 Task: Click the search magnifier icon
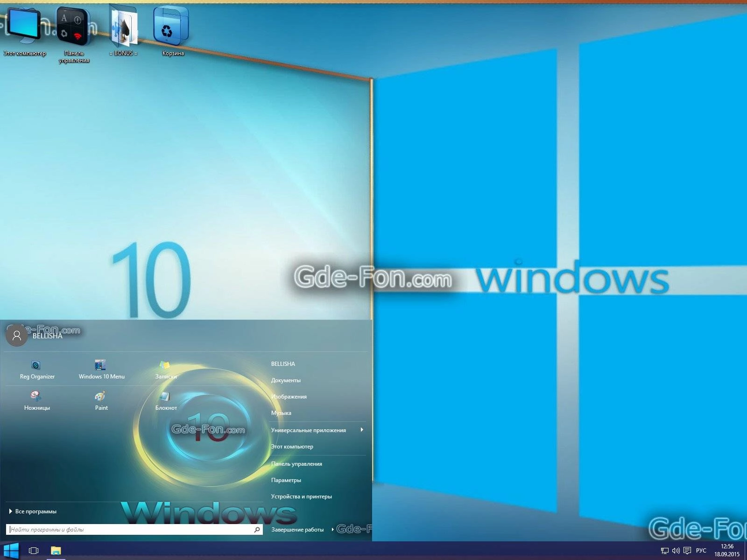257,530
